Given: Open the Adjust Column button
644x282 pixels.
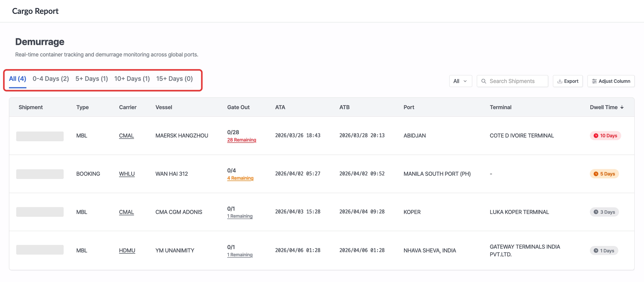Looking at the screenshot, I should [x=611, y=81].
